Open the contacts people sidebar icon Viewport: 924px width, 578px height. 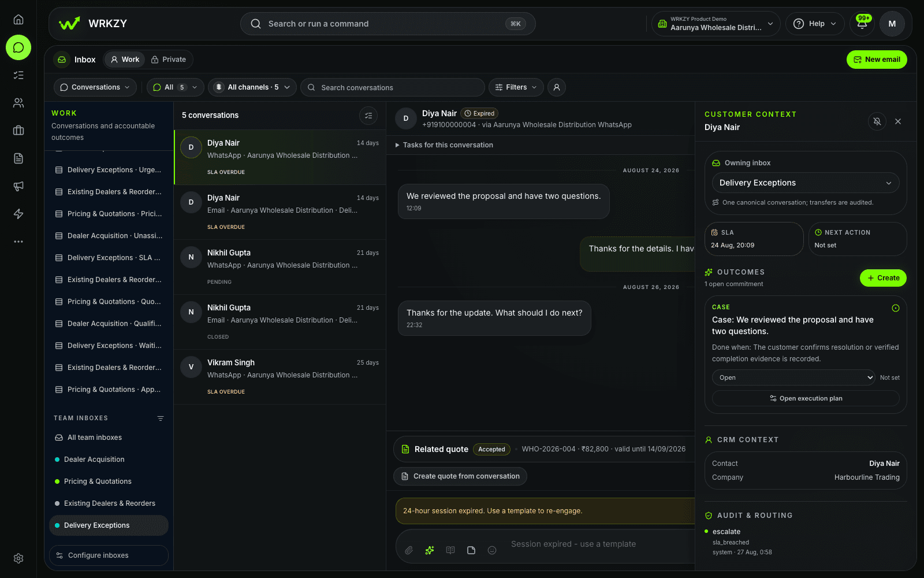pos(18,103)
